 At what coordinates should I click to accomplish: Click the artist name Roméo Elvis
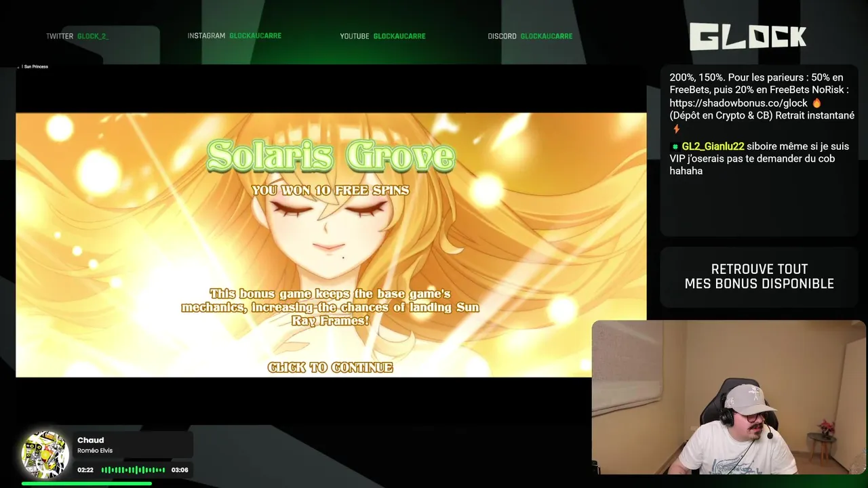tap(95, 451)
